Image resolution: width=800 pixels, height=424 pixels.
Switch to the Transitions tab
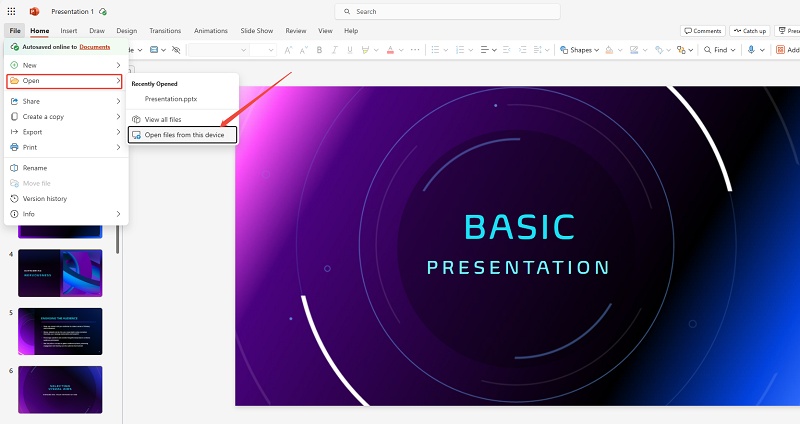coord(165,31)
